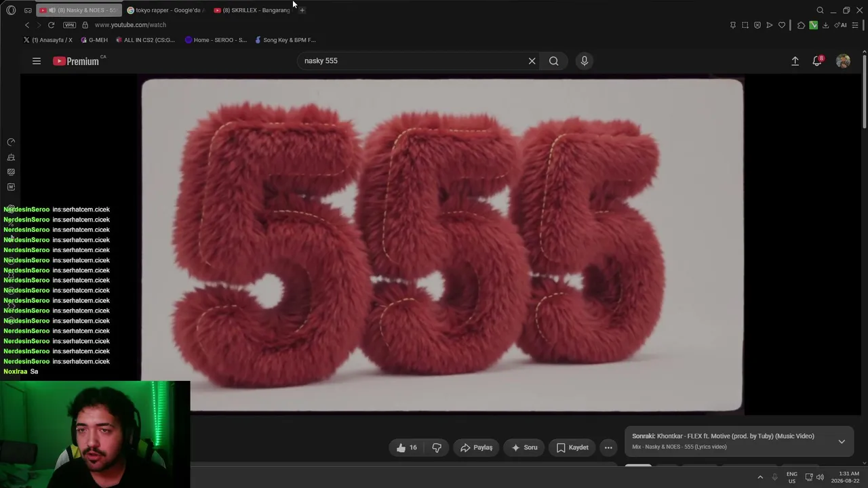Share the video via Paylaş
Image resolution: width=868 pixels, height=488 pixels.
tap(476, 447)
